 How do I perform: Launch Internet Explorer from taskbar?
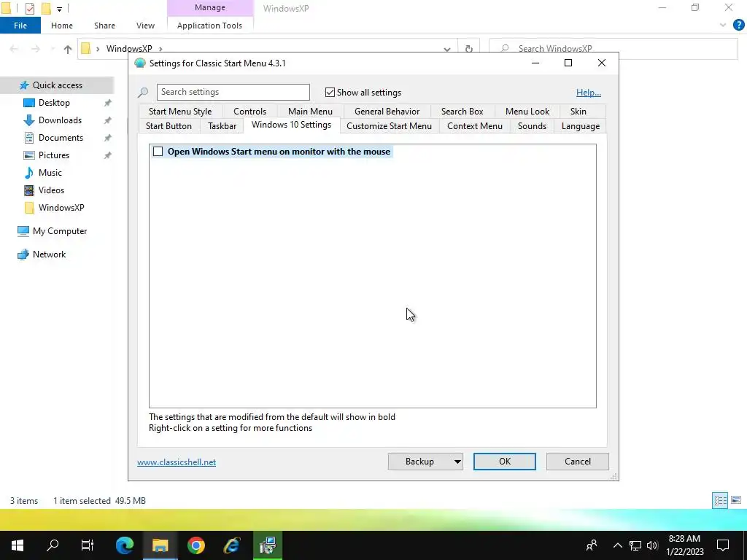click(232, 545)
